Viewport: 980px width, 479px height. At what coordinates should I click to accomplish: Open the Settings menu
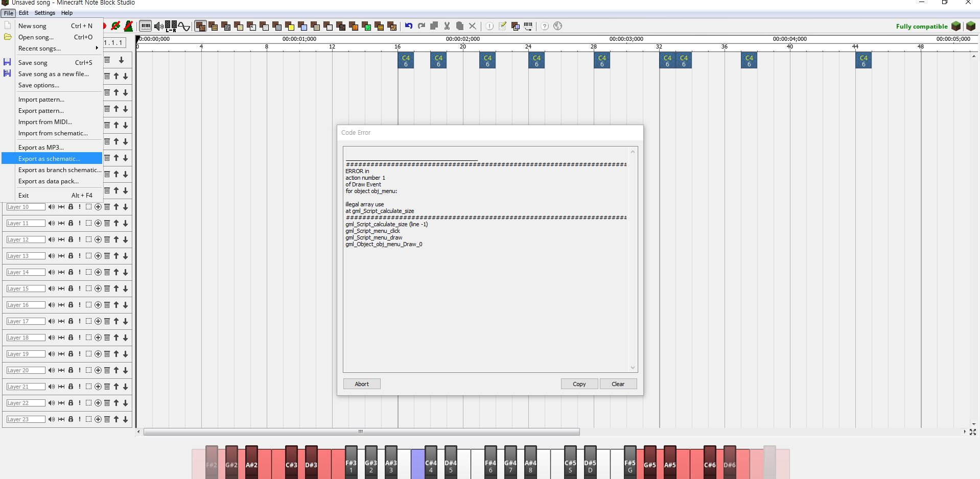pos(45,13)
